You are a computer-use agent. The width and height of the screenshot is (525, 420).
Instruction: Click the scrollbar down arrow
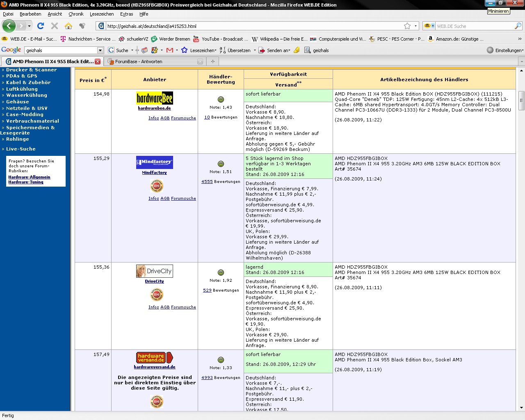522,408
